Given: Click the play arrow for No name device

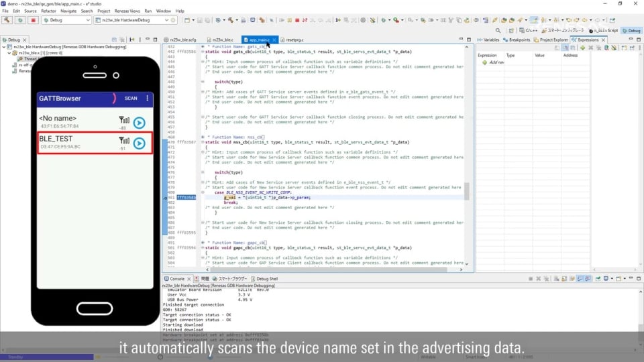Looking at the screenshot, I should click(x=139, y=123).
